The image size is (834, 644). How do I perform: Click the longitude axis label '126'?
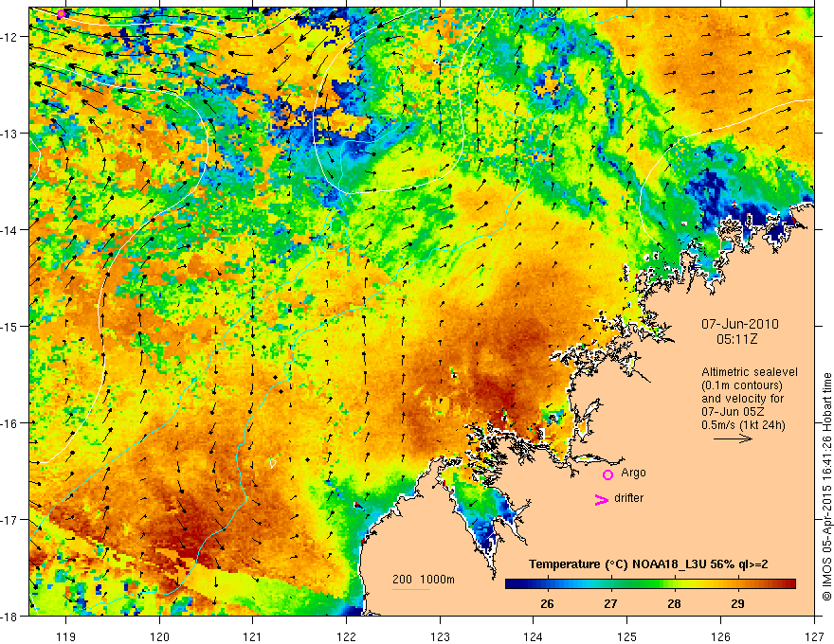(x=720, y=636)
